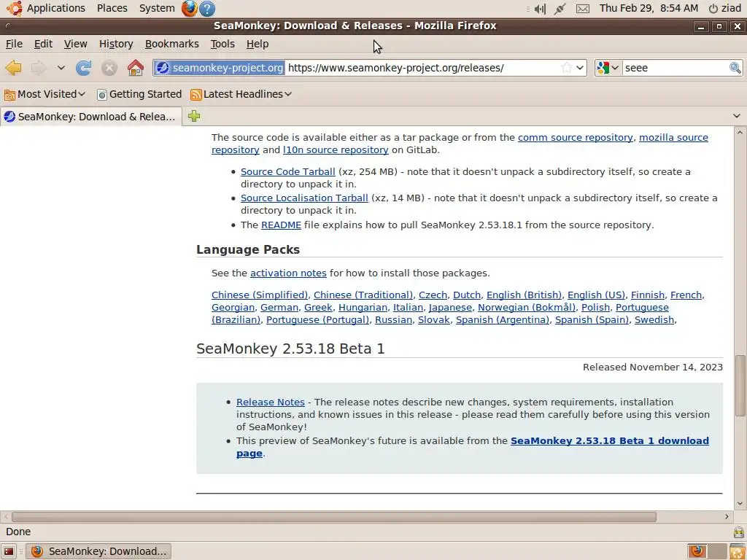
Task: Click the URL field in the address bar
Action: click(x=422, y=68)
